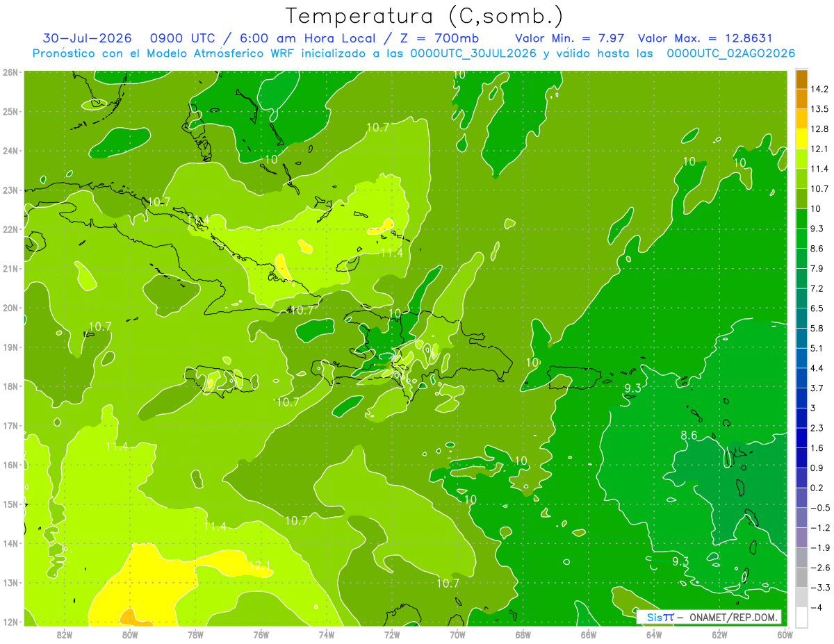Image resolution: width=834 pixels, height=644 pixels.
Task: Click the "8.6" contour label on the map
Action: 689,436
